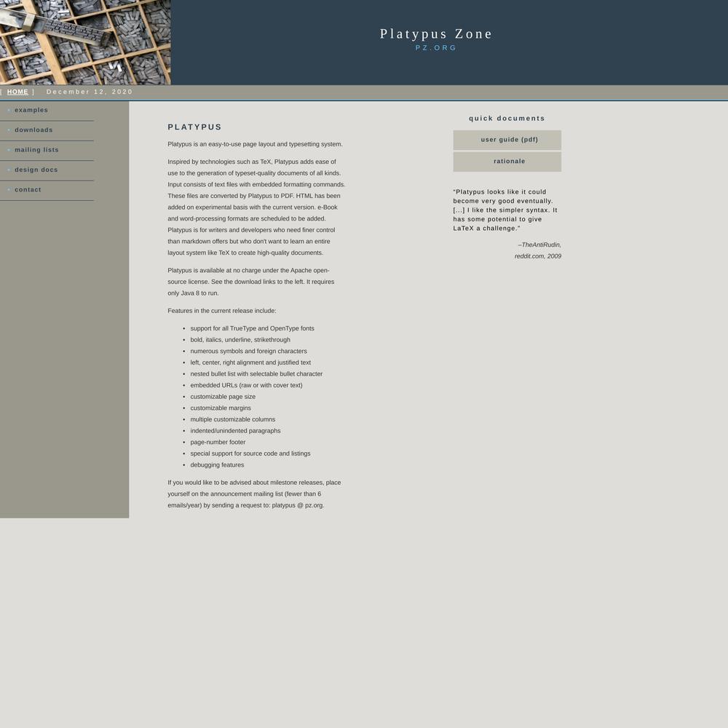Viewport: 728px width, 728px height.
Task: Click 'Platypus is an easy-to-use page layout' sentence
Action: (x=255, y=144)
